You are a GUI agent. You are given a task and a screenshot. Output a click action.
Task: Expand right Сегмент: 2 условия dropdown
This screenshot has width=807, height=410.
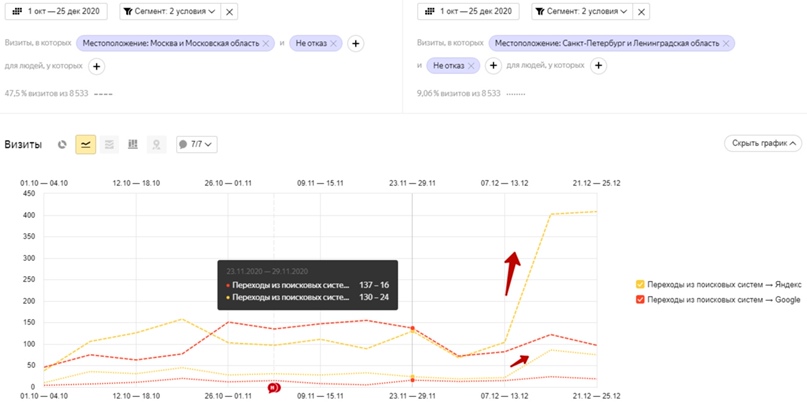582,11
